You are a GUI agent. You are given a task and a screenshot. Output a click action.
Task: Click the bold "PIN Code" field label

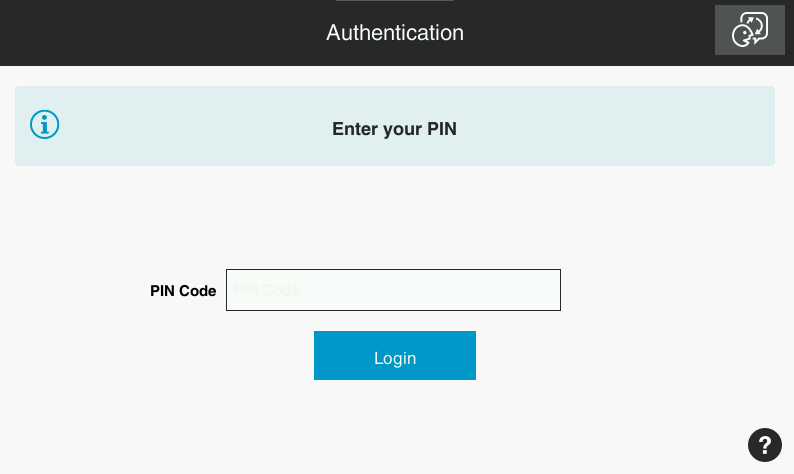[x=183, y=291]
